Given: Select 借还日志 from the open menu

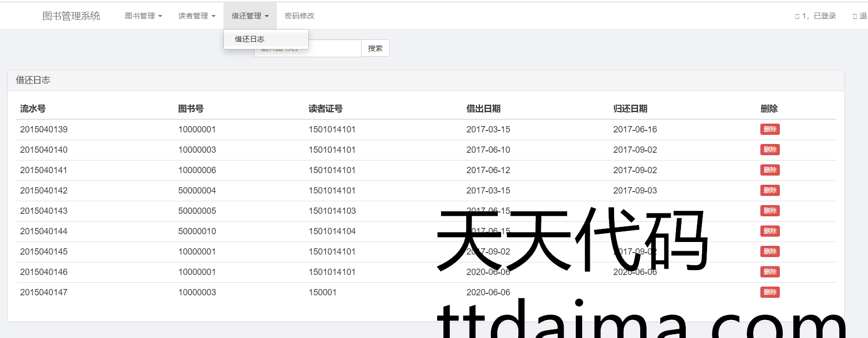Looking at the screenshot, I should (250, 39).
